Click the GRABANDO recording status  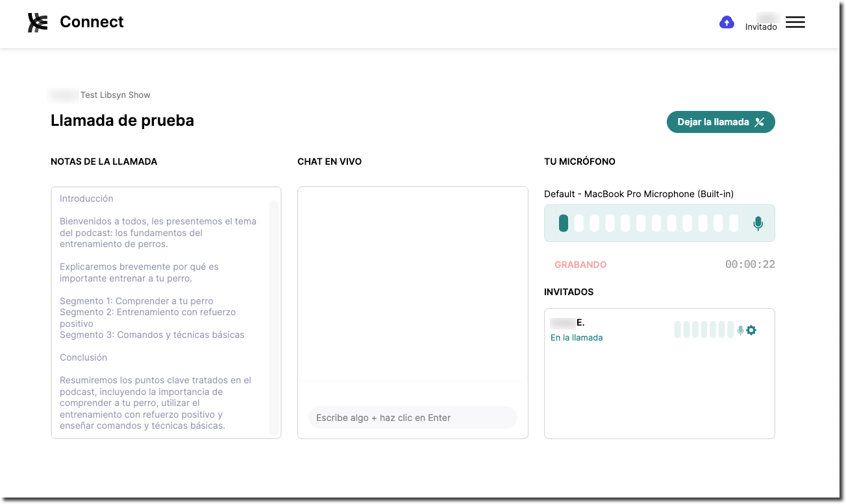click(580, 265)
